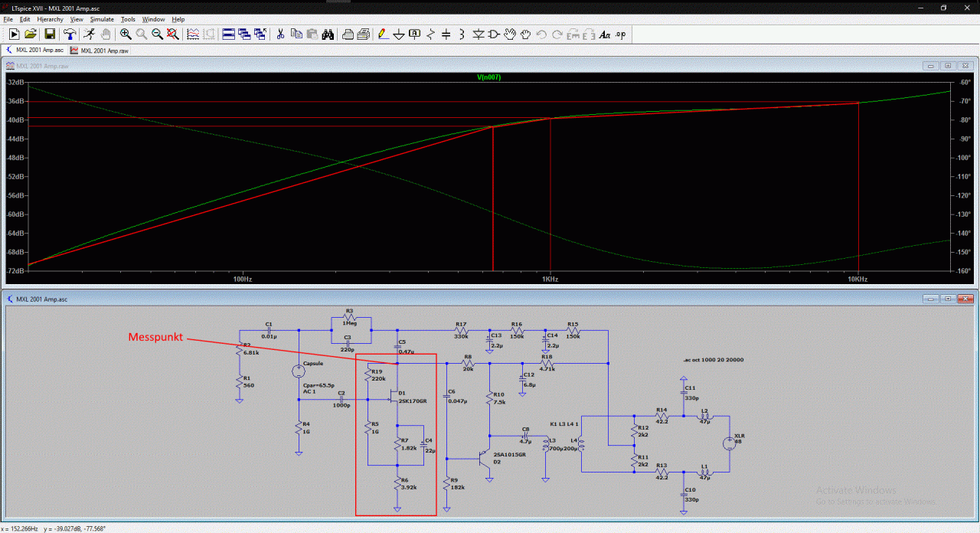The height and width of the screenshot is (533, 980).
Task: Click the -72dB magnitude axis label
Action: pos(15,271)
